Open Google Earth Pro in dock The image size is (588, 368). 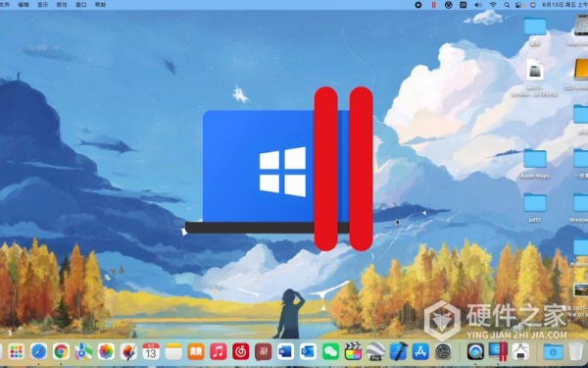[x=375, y=352]
